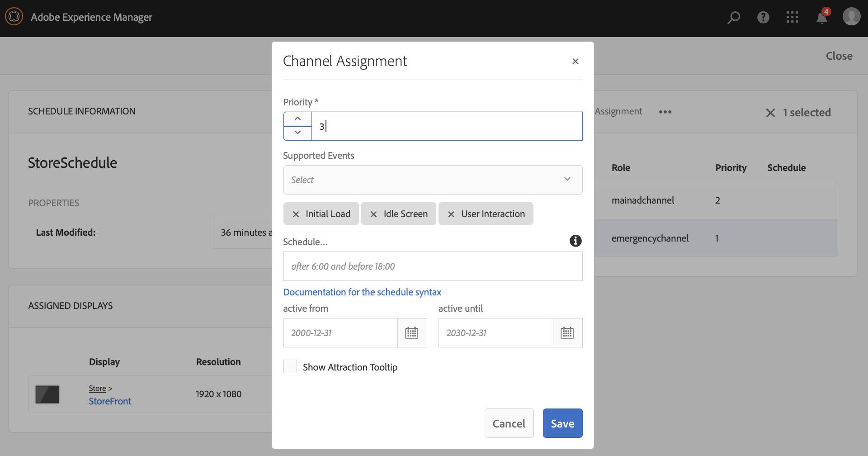Cancel the Channel Assignment dialog

tap(509, 423)
